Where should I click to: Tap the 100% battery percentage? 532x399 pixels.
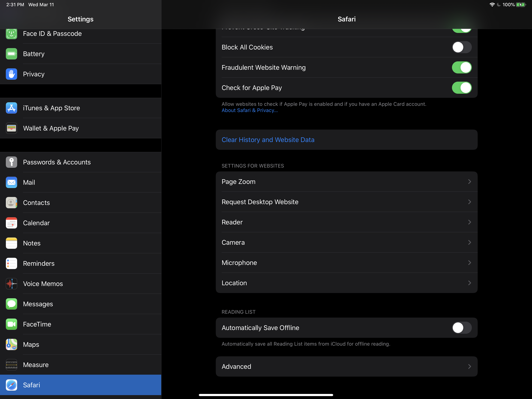pos(508,4)
